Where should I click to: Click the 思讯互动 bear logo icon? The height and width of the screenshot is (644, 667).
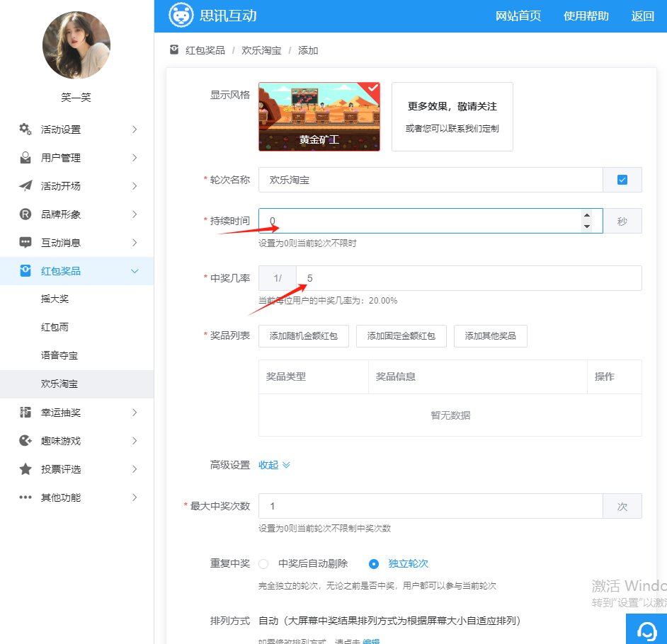(181, 16)
